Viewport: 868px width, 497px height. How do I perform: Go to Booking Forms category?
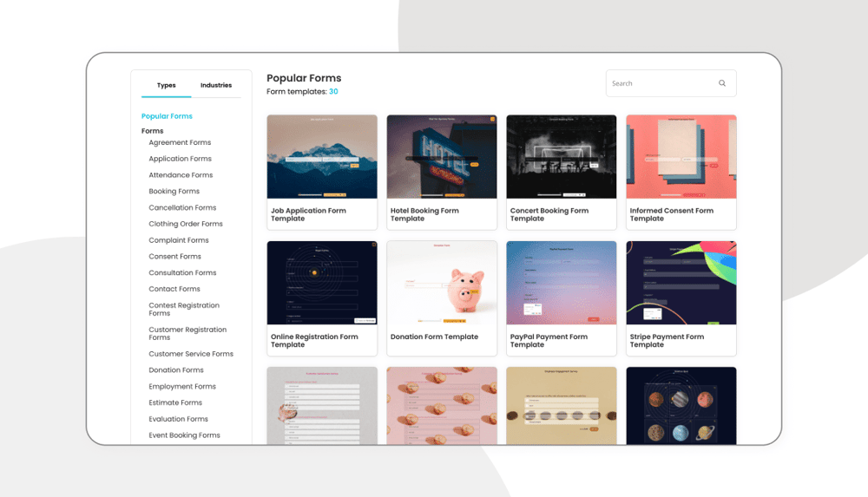coord(174,192)
